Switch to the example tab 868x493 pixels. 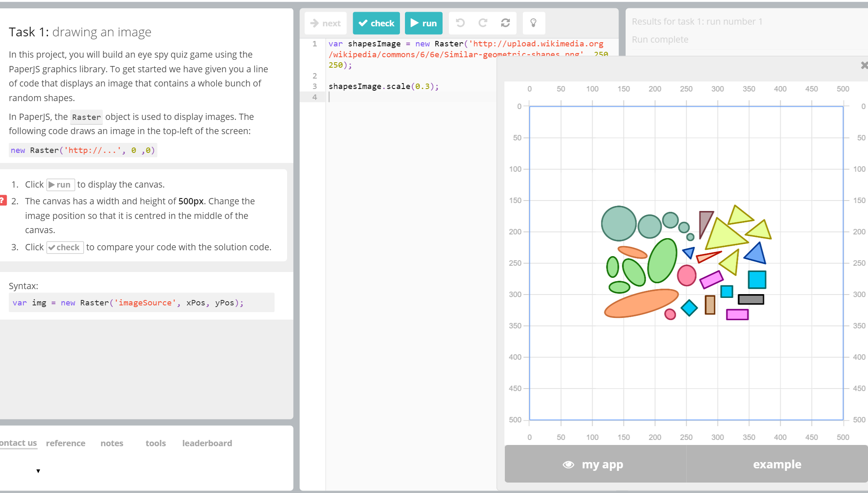point(776,464)
